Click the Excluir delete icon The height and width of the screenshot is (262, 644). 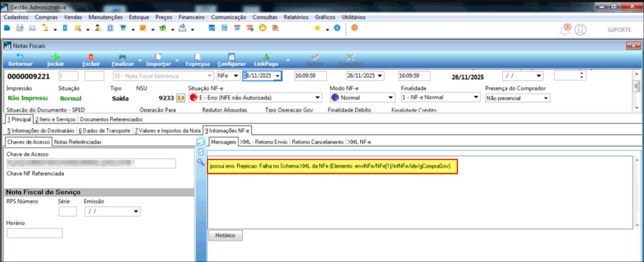pyautogui.click(x=91, y=57)
